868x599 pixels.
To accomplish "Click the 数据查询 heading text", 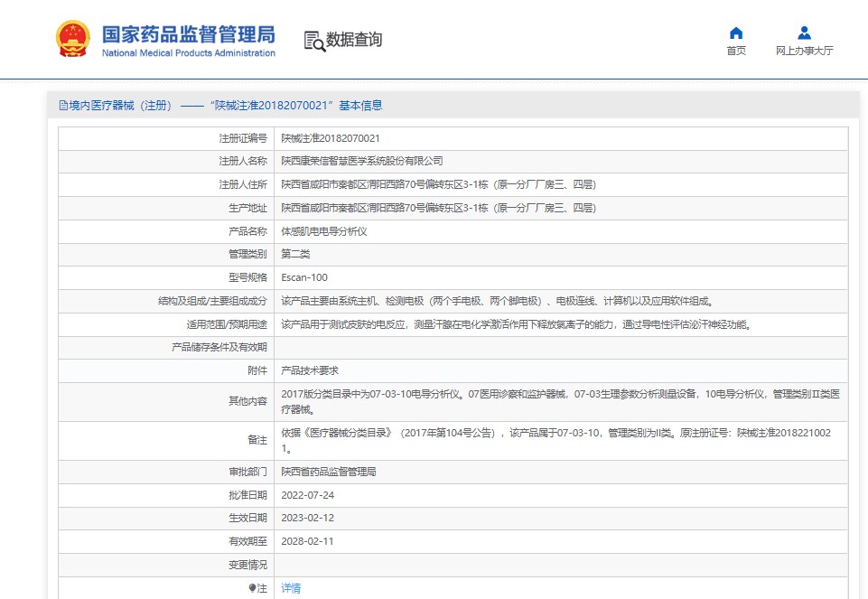I will point(354,40).
